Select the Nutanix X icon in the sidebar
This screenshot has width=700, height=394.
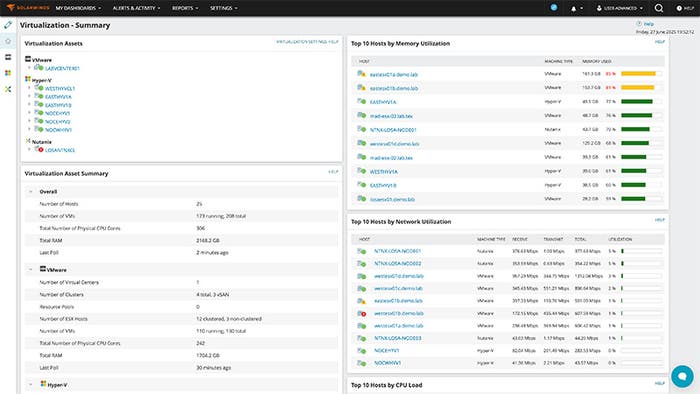[x=8, y=89]
